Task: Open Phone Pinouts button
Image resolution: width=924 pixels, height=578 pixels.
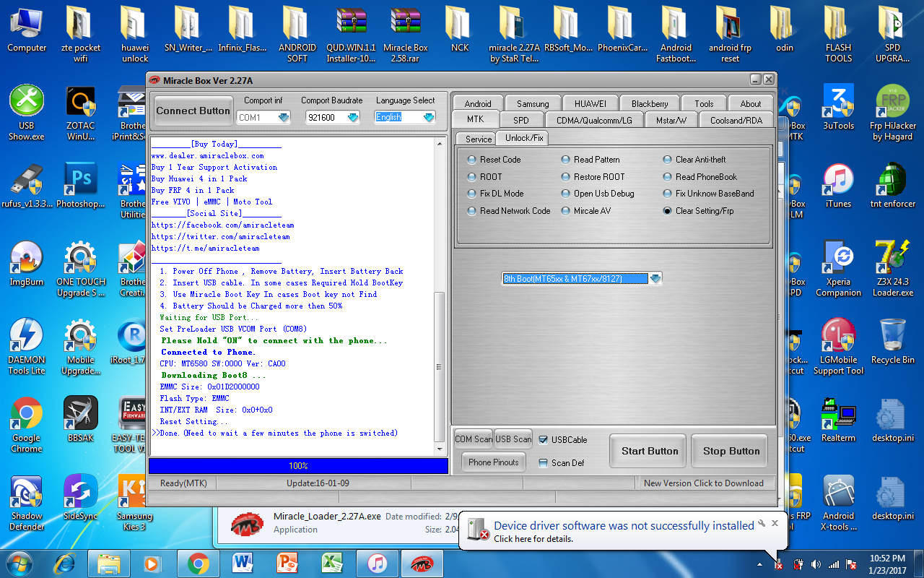Action: coord(494,462)
